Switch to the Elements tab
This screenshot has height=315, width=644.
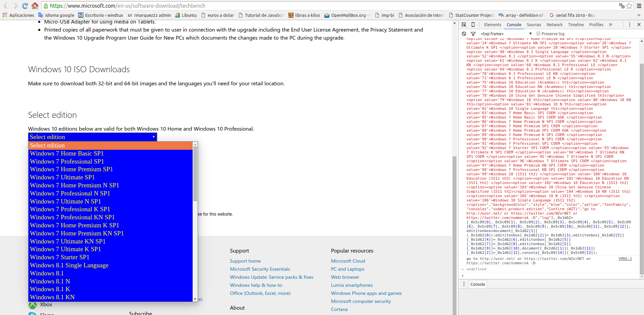click(x=492, y=25)
